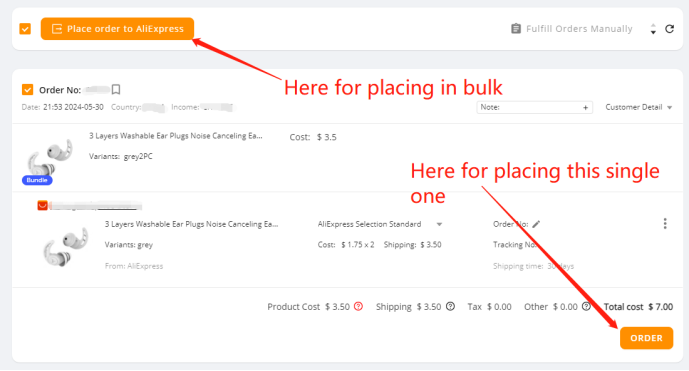Click the ORDER button
689x371 pixels.
pos(646,338)
